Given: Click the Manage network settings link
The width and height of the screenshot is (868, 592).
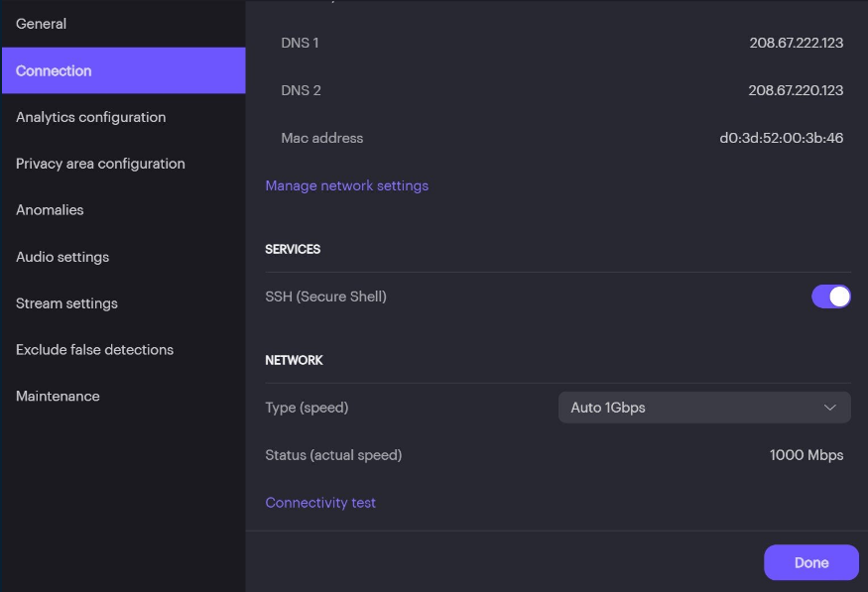Looking at the screenshot, I should pos(346,185).
